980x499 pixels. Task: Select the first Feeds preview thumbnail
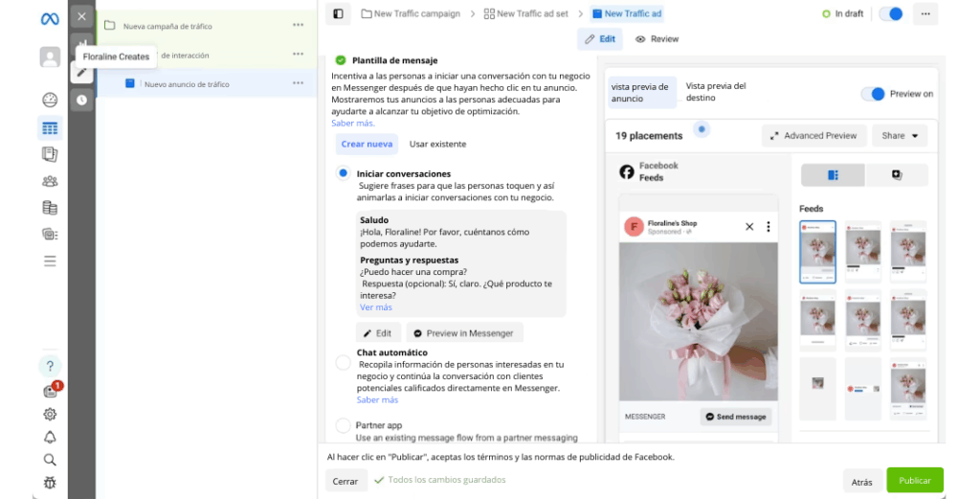(x=817, y=253)
